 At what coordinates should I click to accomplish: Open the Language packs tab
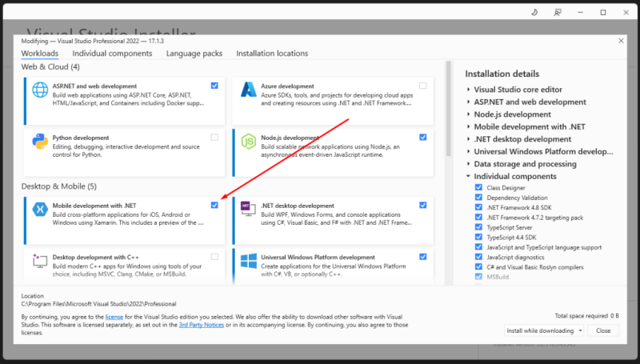194,54
